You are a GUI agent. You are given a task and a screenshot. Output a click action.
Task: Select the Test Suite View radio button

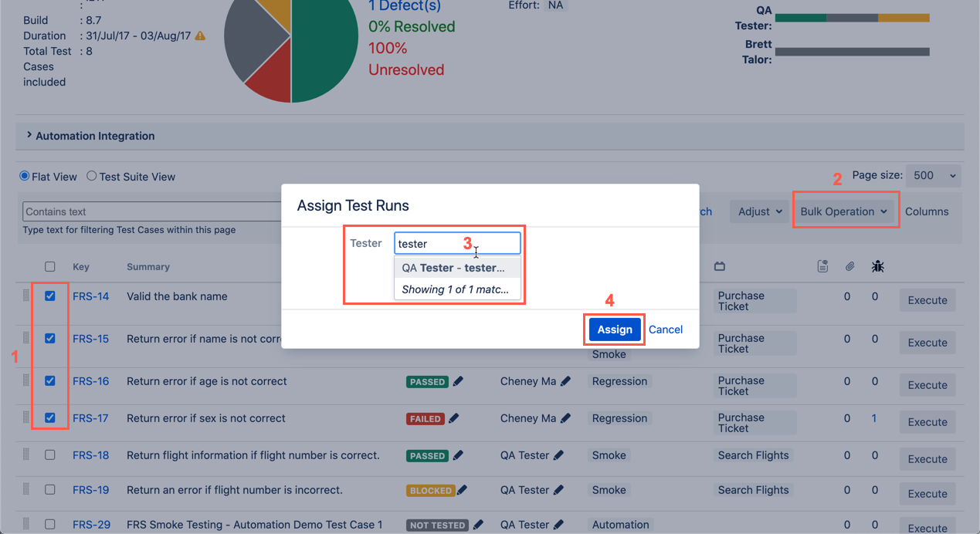coord(92,176)
